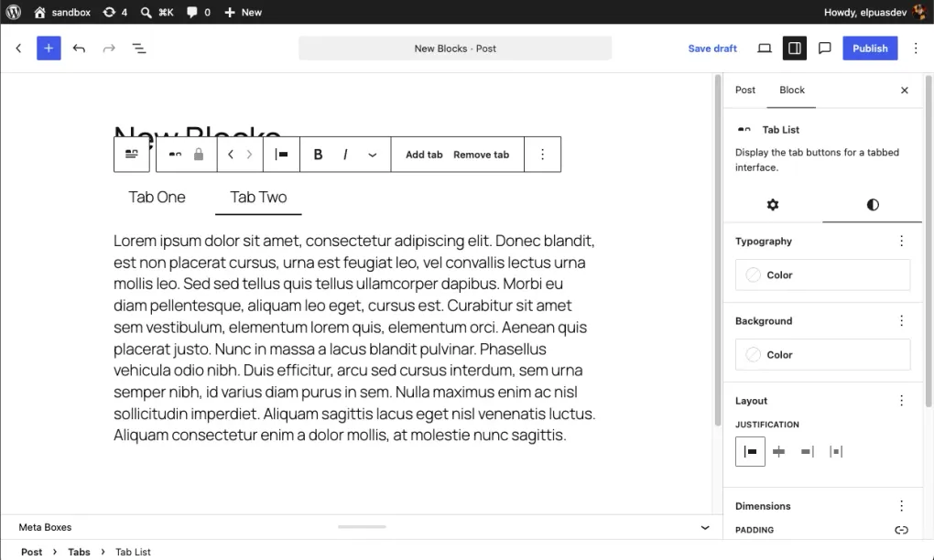Open the WordPress logo menu
This screenshot has height=560, width=934.
tap(13, 12)
